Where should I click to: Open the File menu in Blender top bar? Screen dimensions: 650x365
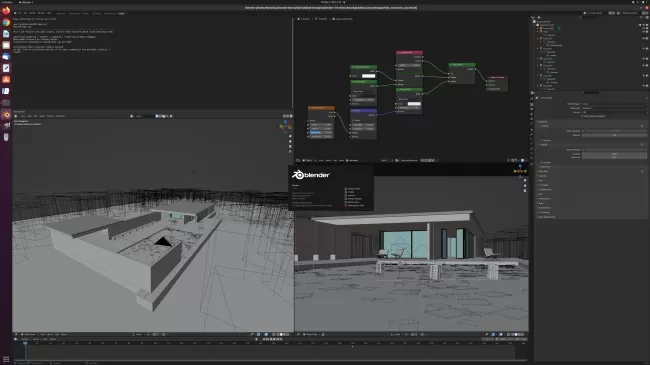pyautogui.click(x=19, y=13)
